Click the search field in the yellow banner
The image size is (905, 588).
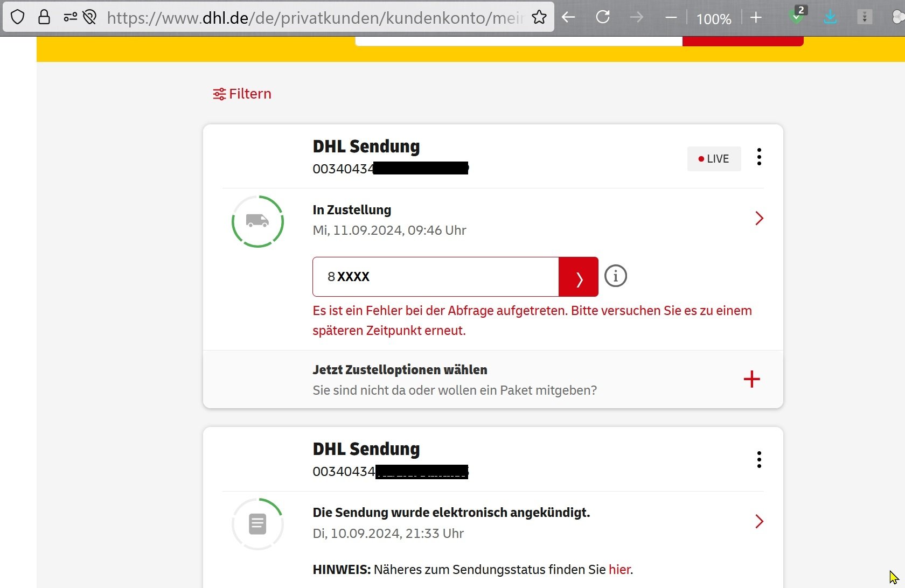pyautogui.click(x=519, y=41)
